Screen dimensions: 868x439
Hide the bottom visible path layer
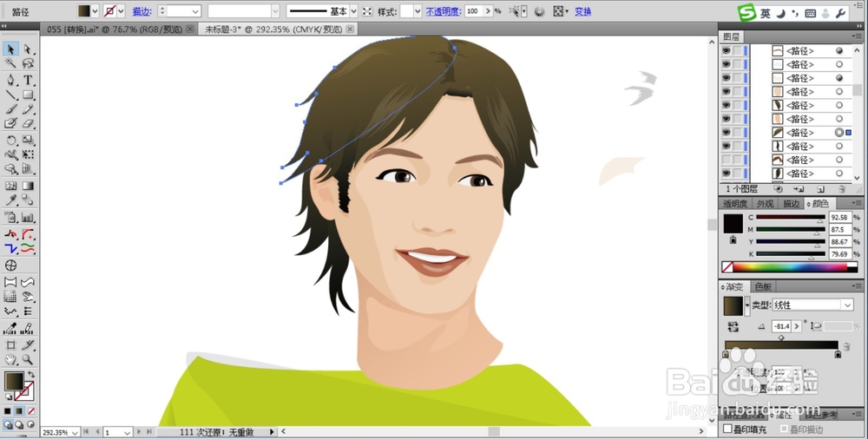[x=727, y=174]
